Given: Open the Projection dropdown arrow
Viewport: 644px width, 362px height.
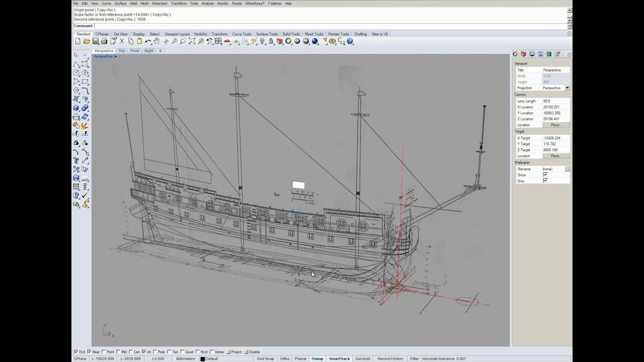Looking at the screenshot, I should (x=567, y=88).
